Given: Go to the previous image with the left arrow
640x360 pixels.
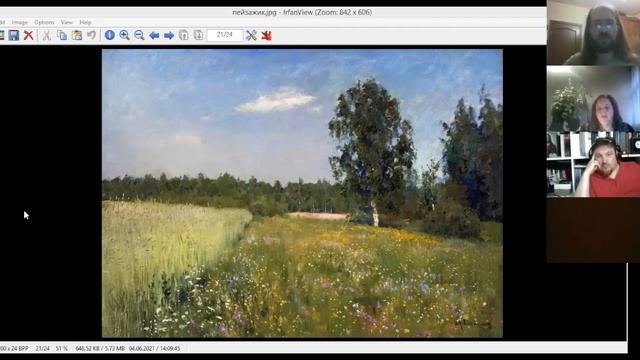Looking at the screenshot, I should (x=154, y=36).
